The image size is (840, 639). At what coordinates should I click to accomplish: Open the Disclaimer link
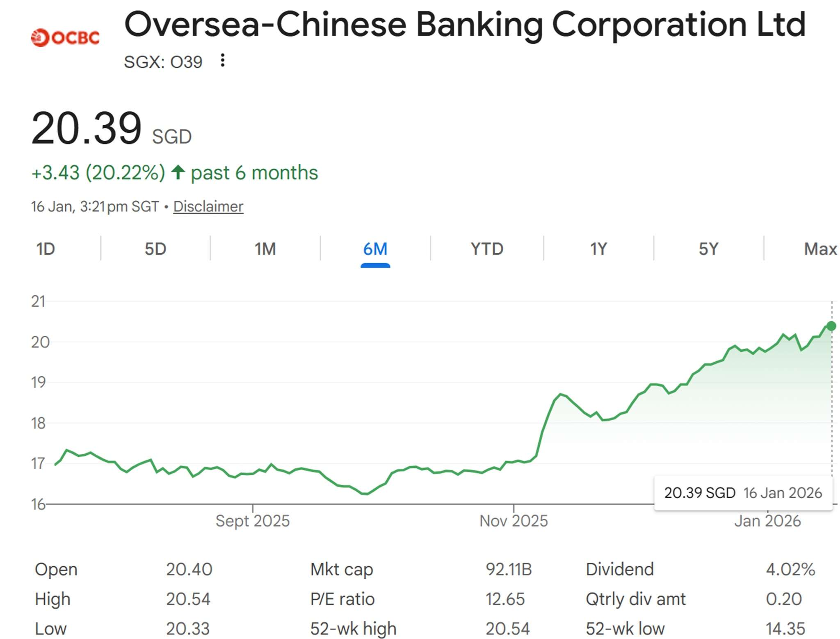tap(208, 206)
